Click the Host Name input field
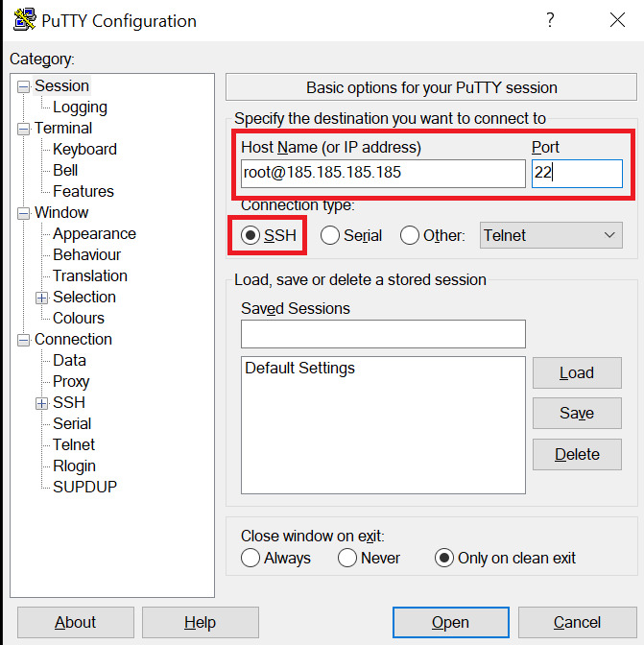 pos(383,174)
